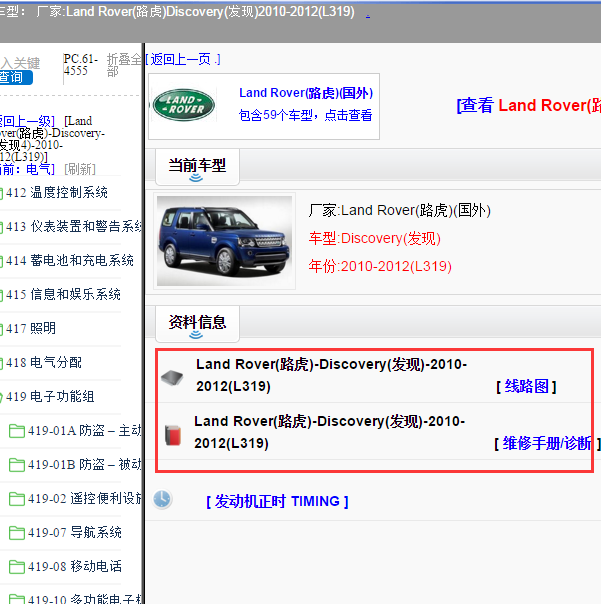
Task: Click 年份:2010-2012(L319) red text
Action: 380,266
